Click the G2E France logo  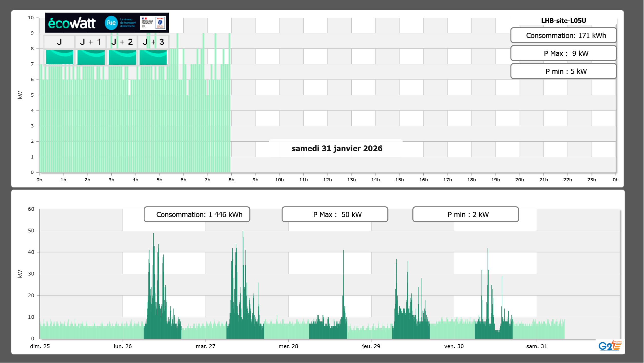coord(610,346)
